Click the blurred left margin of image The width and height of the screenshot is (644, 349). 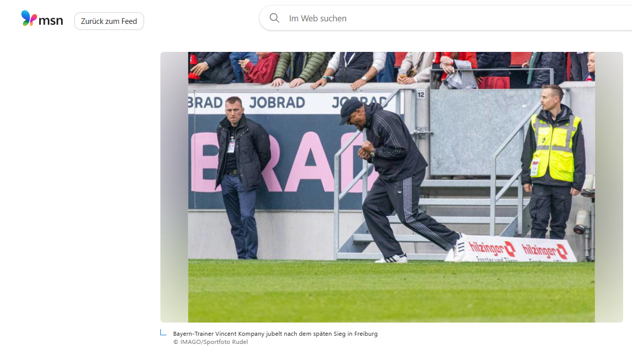(174, 187)
